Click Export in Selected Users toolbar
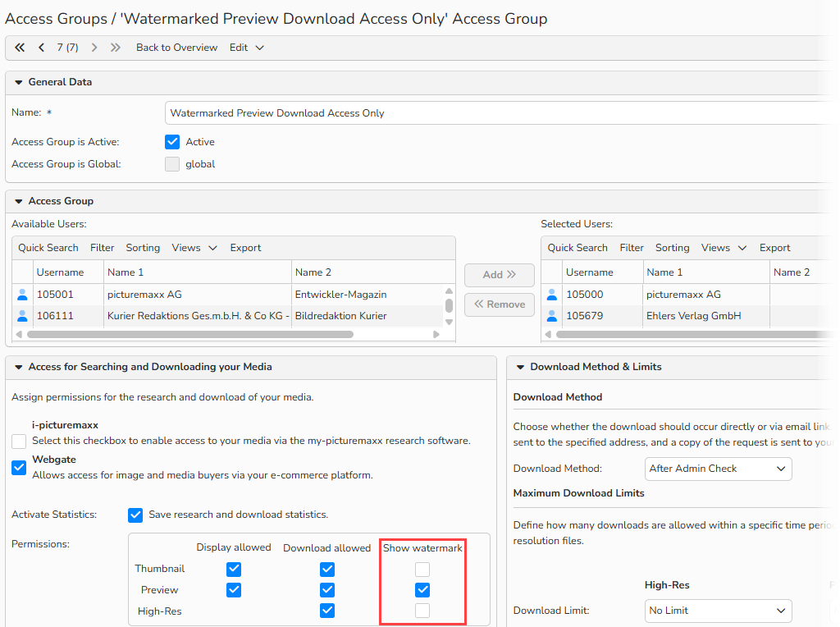The width and height of the screenshot is (840, 627). tap(774, 248)
